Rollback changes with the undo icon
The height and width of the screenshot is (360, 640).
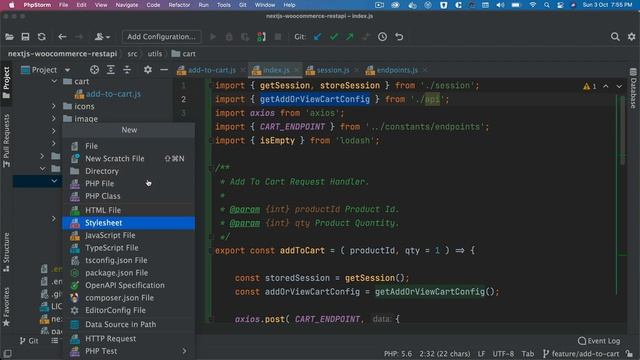(399, 37)
